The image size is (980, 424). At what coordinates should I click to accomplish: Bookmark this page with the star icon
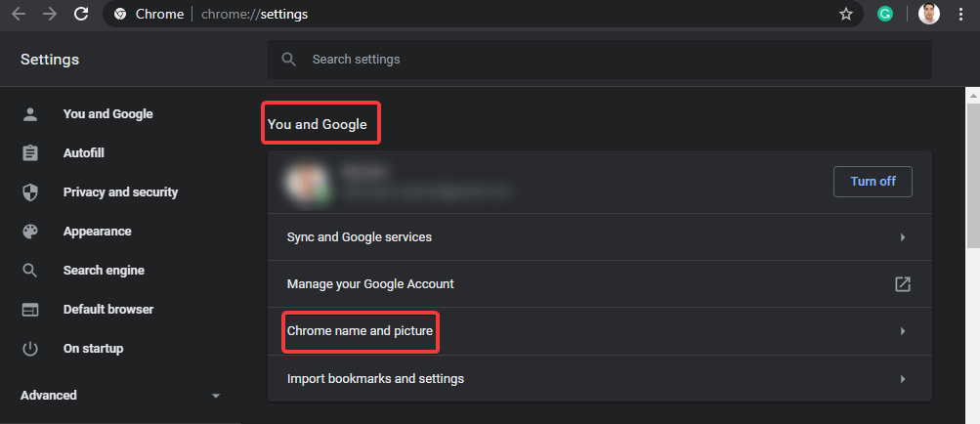click(846, 15)
